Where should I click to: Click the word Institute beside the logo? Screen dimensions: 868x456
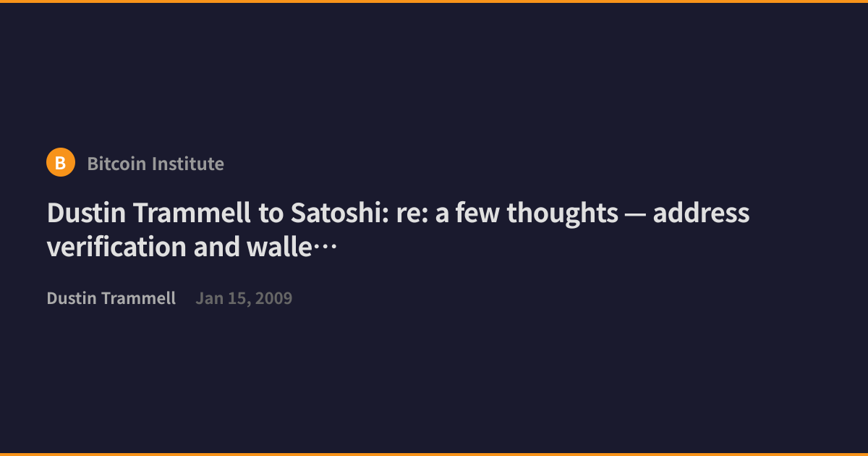(190, 164)
